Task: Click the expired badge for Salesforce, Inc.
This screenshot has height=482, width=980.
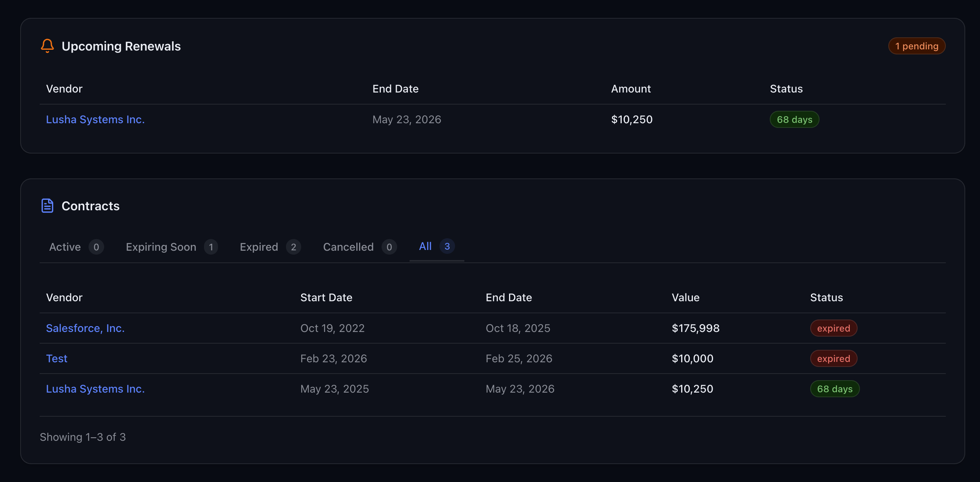Action: pos(833,328)
